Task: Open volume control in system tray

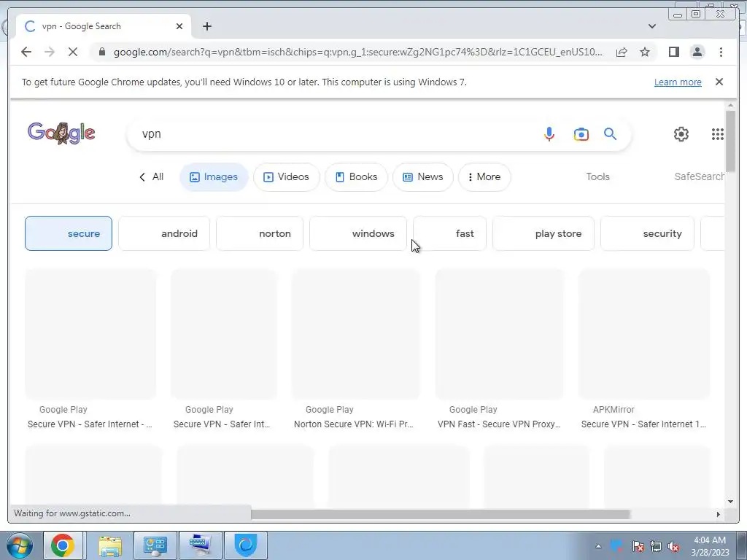Action: pos(673,546)
